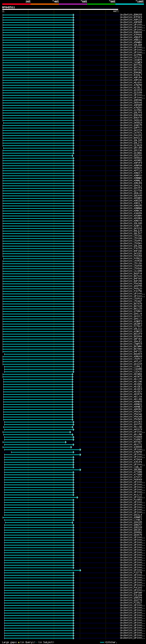Open hit label UniRef100_C6SWY5

pos(131,60)
